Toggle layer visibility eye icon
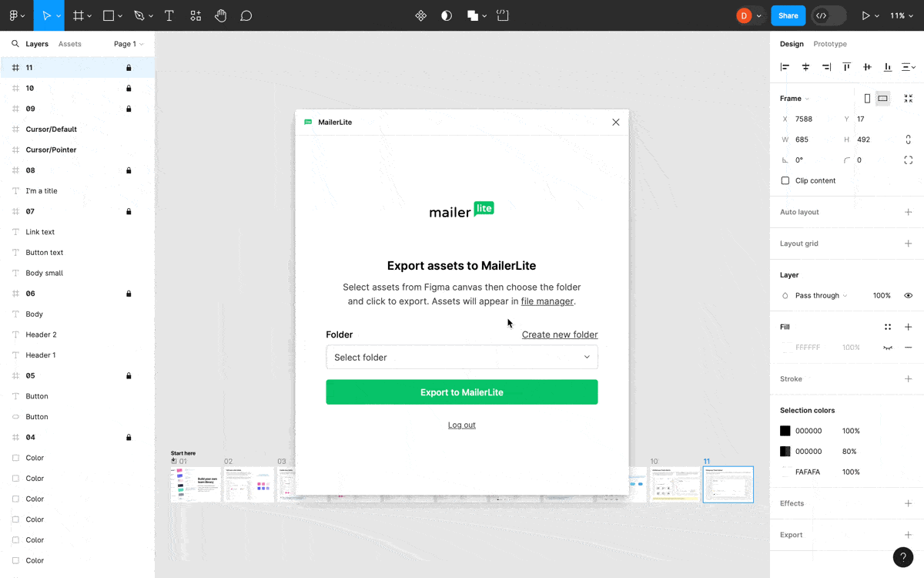 [909, 295]
